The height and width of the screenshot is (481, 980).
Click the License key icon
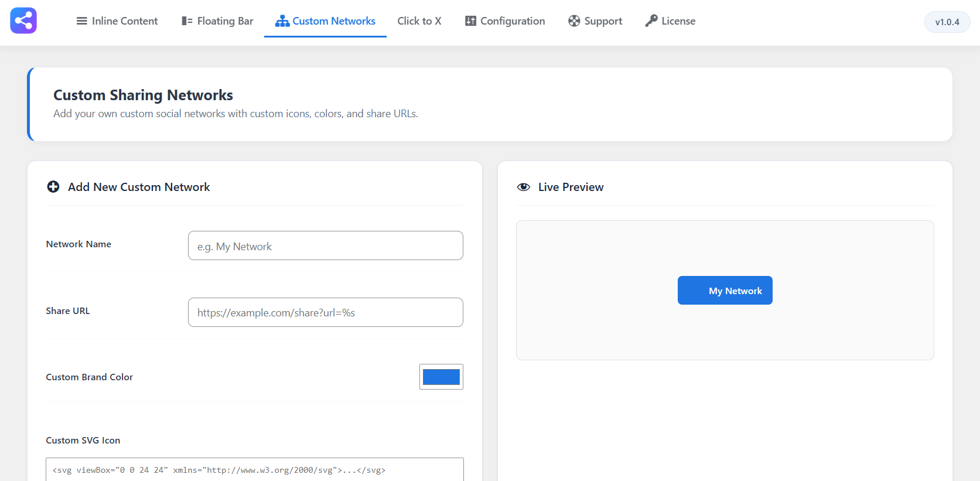click(x=651, y=21)
